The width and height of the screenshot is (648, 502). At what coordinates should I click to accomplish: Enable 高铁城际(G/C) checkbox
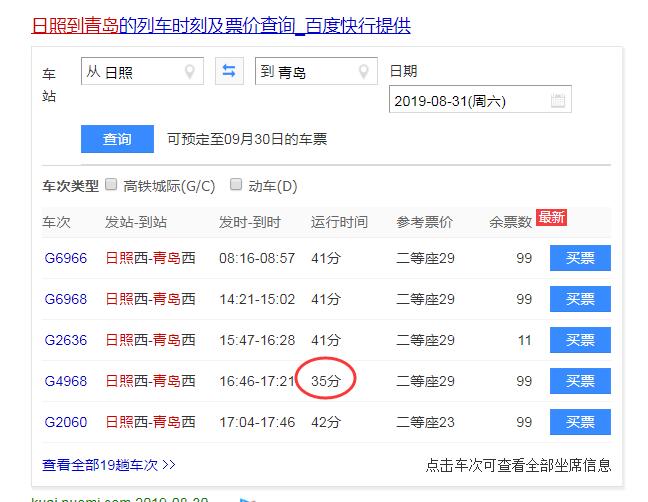click(x=111, y=184)
